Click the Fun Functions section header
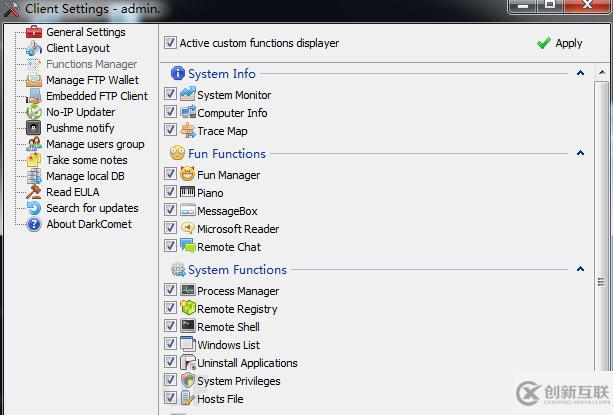The image size is (613, 415). (227, 154)
